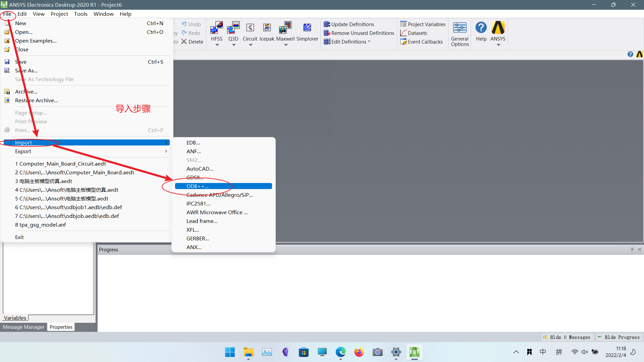This screenshot has width=644, height=362.
Task: Click the Hide Progress button
Action: click(619, 337)
